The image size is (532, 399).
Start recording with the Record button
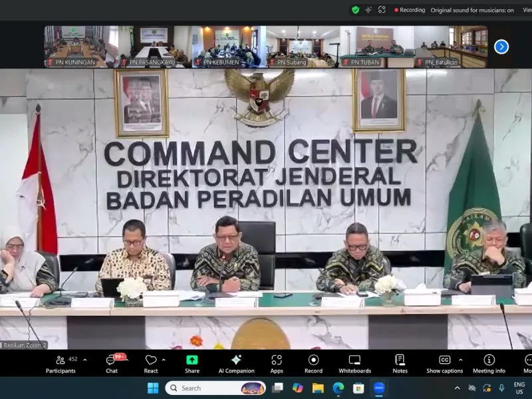coord(313,364)
